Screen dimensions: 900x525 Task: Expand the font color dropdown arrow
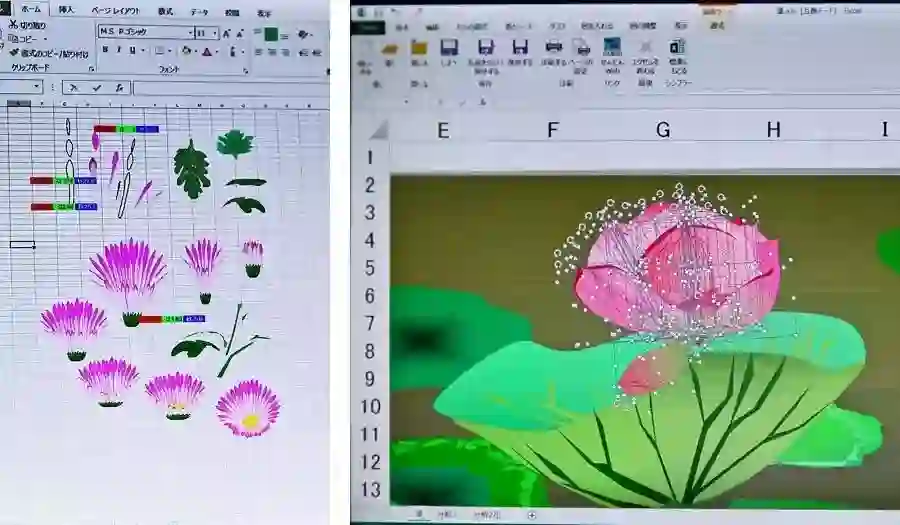[218, 52]
